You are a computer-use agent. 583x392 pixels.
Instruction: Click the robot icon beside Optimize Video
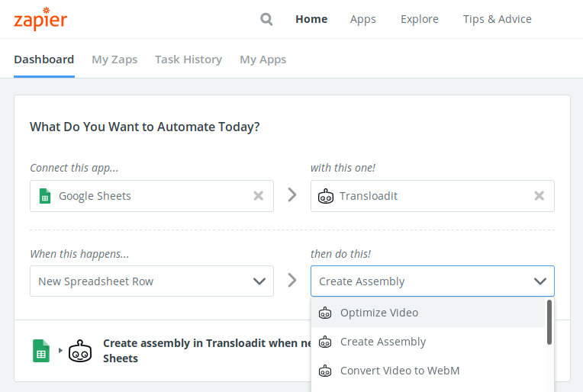point(325,313)
